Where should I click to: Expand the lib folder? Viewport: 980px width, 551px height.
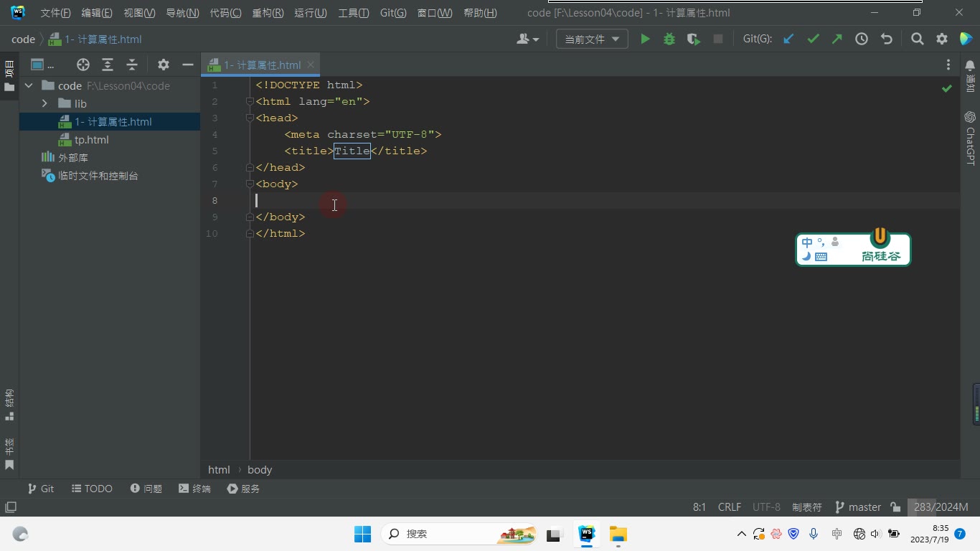coord(44,104)
